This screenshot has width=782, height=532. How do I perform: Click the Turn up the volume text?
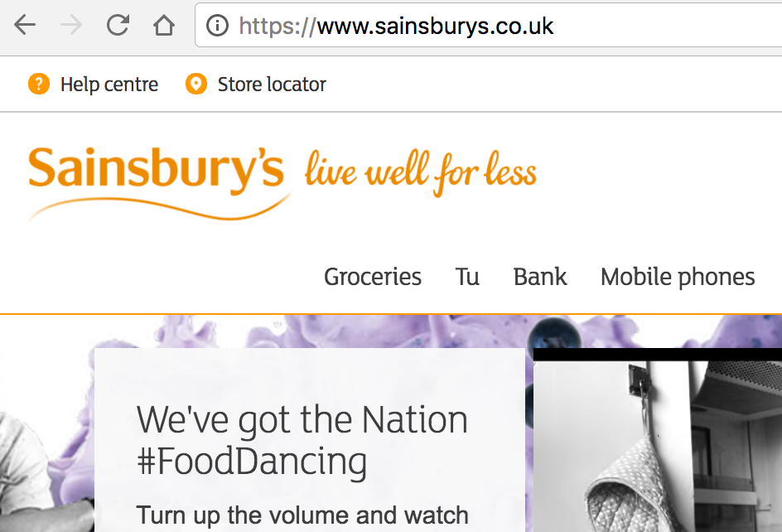tap(302, 515)
